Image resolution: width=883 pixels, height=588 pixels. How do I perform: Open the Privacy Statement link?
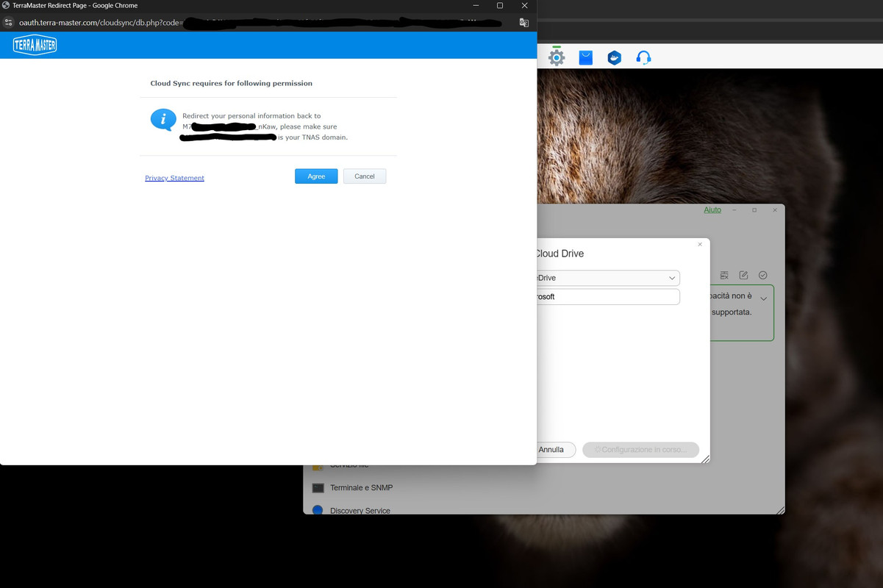tap(174, 178)
